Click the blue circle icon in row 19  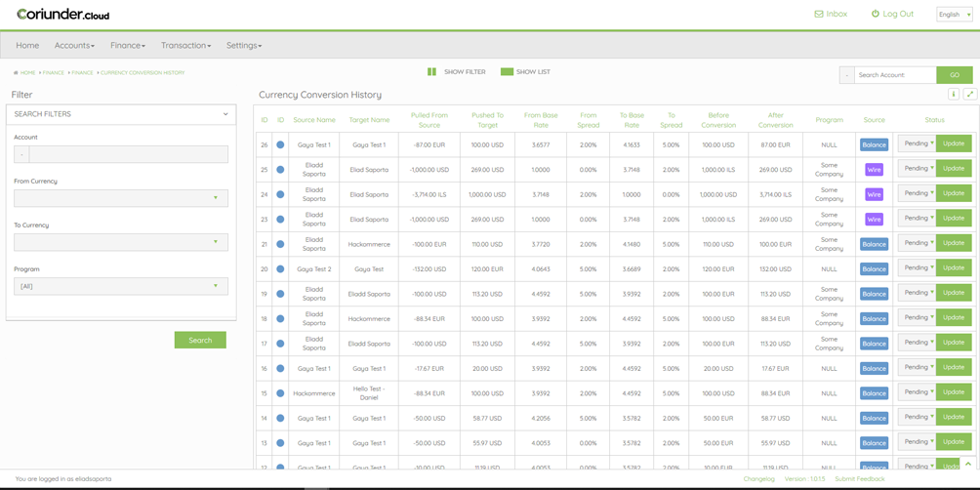point(280,294)
